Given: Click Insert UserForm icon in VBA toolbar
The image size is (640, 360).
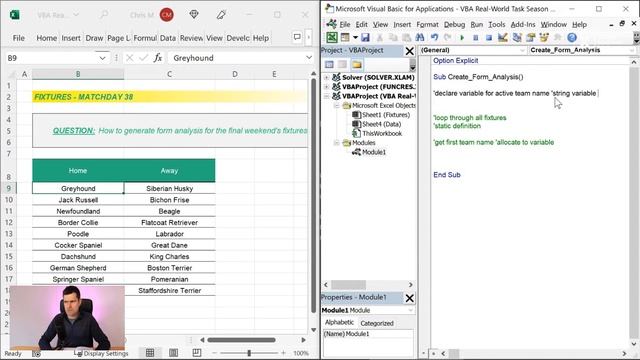Looking at the screenshot, I should pyautogui.click(x=345, y=38).
